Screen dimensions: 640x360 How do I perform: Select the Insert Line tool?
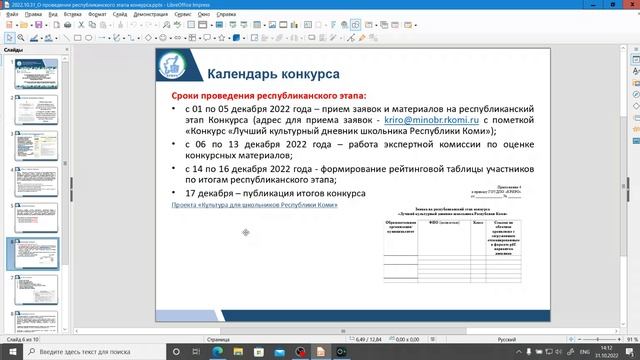(x=67, y=38)
